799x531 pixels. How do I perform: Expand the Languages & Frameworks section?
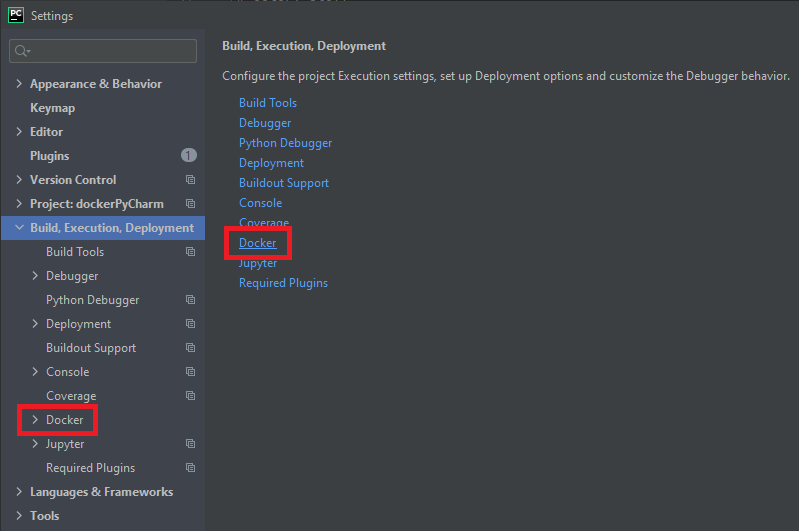19,491
